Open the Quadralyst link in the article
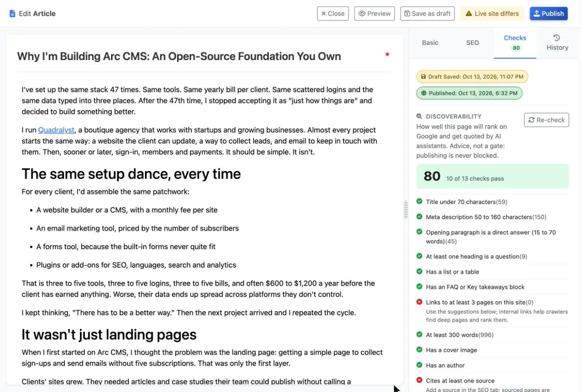581x392 pixels. pyautogui.click(x=56, y=130)
